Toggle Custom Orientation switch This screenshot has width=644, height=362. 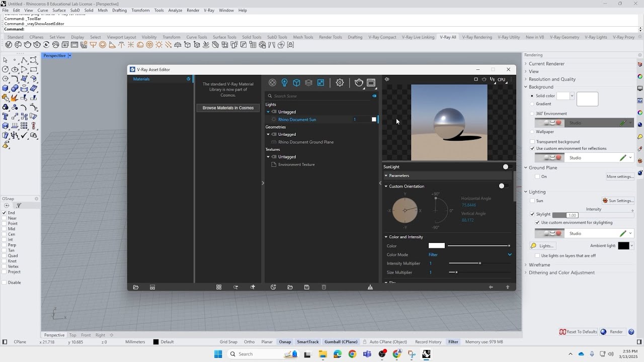(503, 186)
